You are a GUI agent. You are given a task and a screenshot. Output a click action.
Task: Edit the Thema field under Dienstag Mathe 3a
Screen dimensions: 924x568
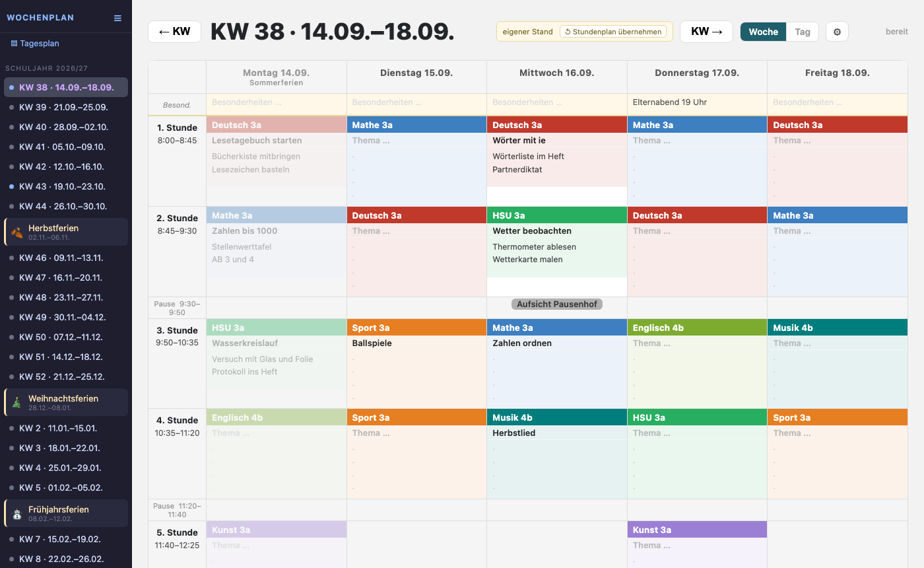click(x=416, y=141)
